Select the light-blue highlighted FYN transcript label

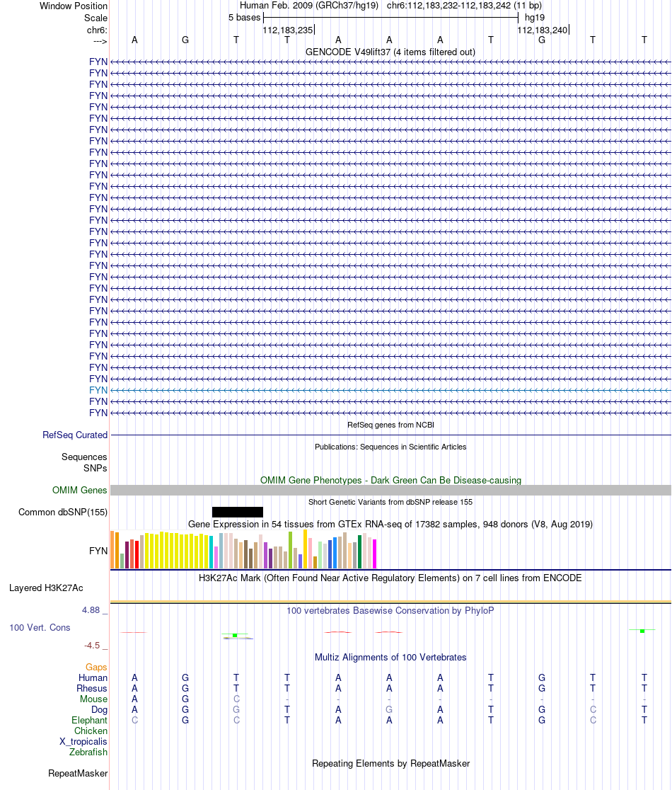point(98,391)
